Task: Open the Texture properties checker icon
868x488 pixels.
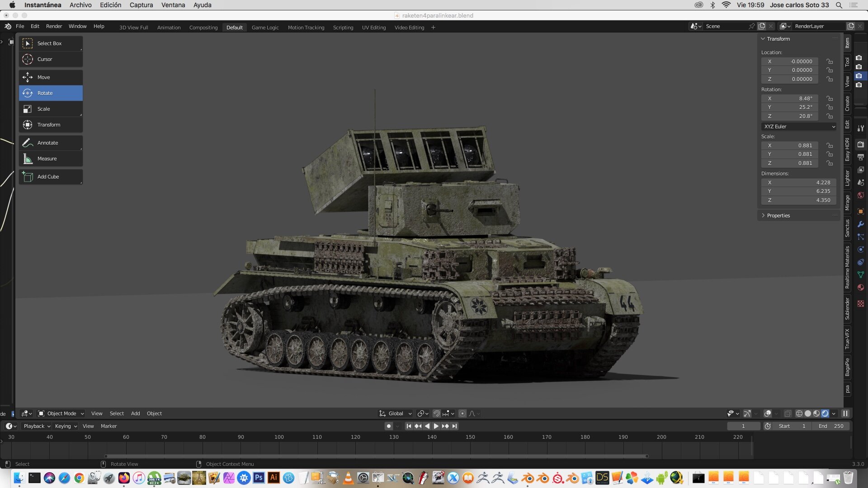Action: pyautogui.click(x=861, y=304)
